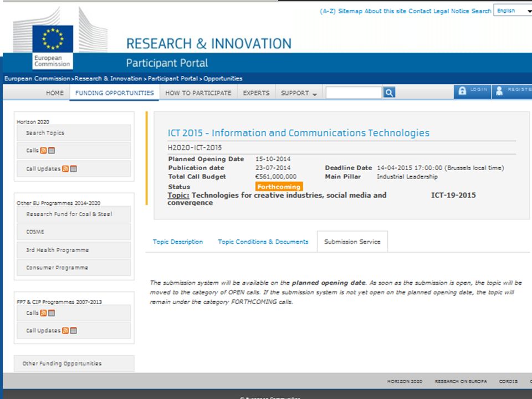Open the Legal Notice link
Image resolution: width=532 pixels, height=399 pixels.
click(x=451, y=11)
